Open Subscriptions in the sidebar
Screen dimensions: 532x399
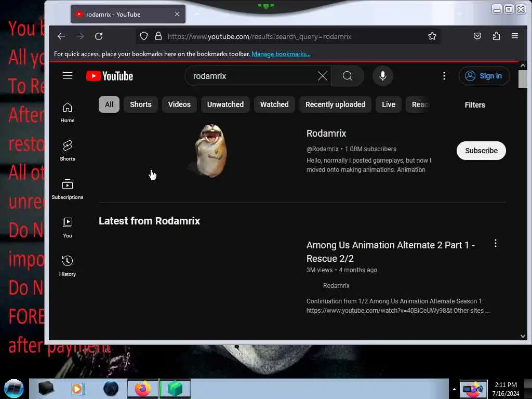(x=68, y=189)
